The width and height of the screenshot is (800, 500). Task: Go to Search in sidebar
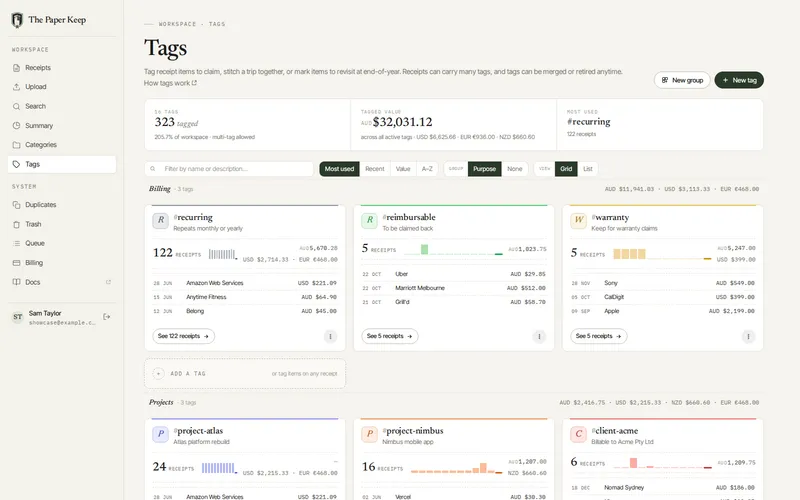[x=62, y=106]
